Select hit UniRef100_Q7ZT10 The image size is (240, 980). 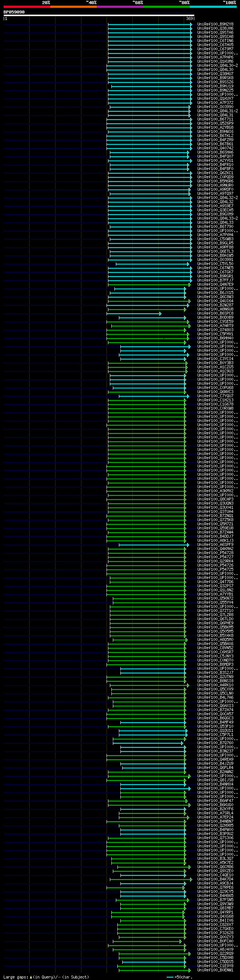coord(215,611)
